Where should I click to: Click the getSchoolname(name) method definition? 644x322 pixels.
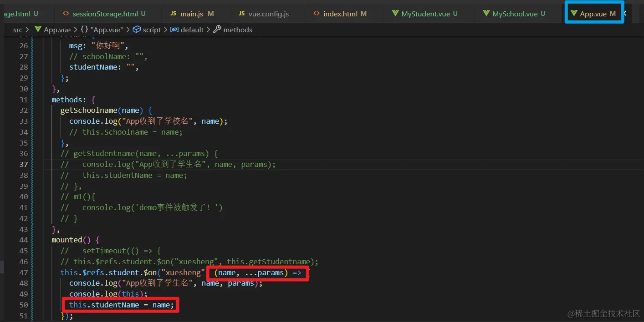tap(106, 110)
